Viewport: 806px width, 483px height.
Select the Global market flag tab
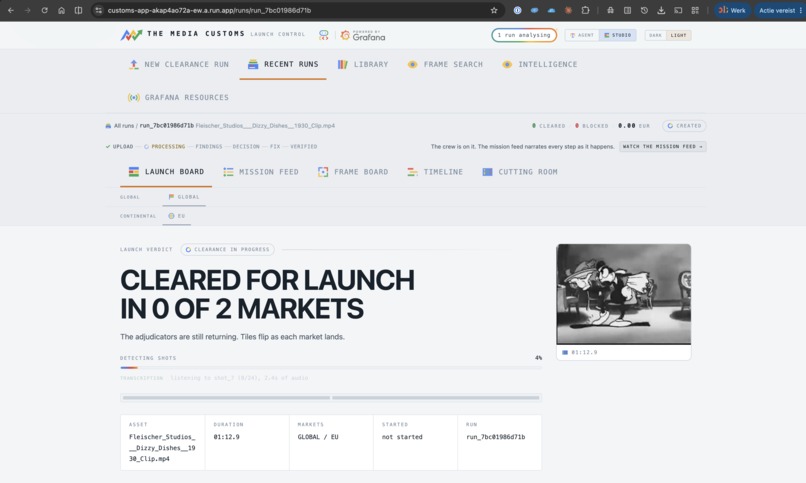pyautogui.click(x=184, y=197)
